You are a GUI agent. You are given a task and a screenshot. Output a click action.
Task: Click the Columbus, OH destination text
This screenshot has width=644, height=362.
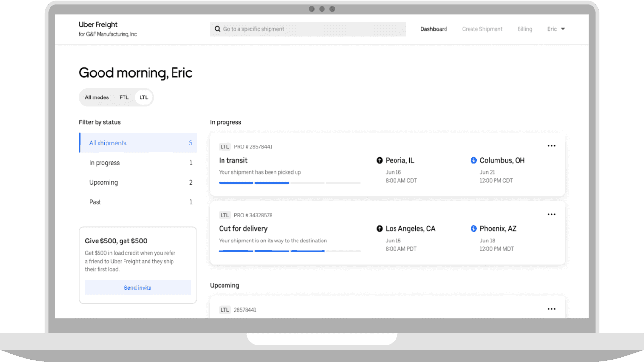tap(502, 160)
